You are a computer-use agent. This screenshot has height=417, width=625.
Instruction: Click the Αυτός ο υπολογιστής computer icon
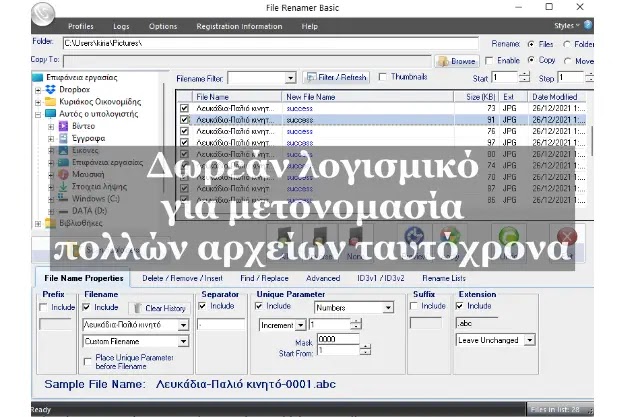[51, 114]
